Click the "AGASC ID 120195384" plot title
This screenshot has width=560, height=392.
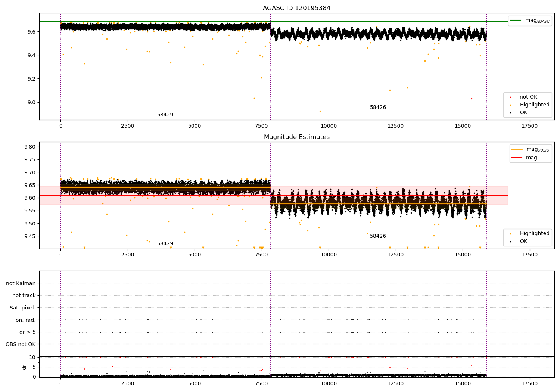pos(296,8)
